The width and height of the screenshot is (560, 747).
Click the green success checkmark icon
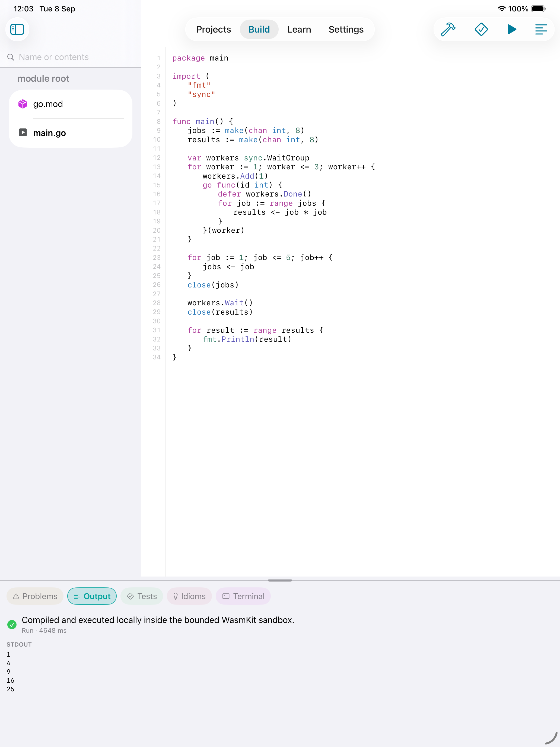pyautogui.click(x=12, y=624)
